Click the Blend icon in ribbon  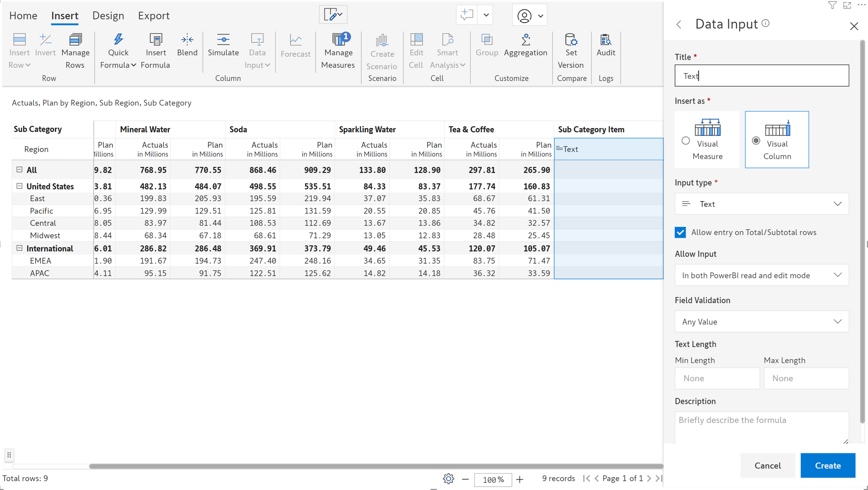pyautogui.click(x=187, y=40)
